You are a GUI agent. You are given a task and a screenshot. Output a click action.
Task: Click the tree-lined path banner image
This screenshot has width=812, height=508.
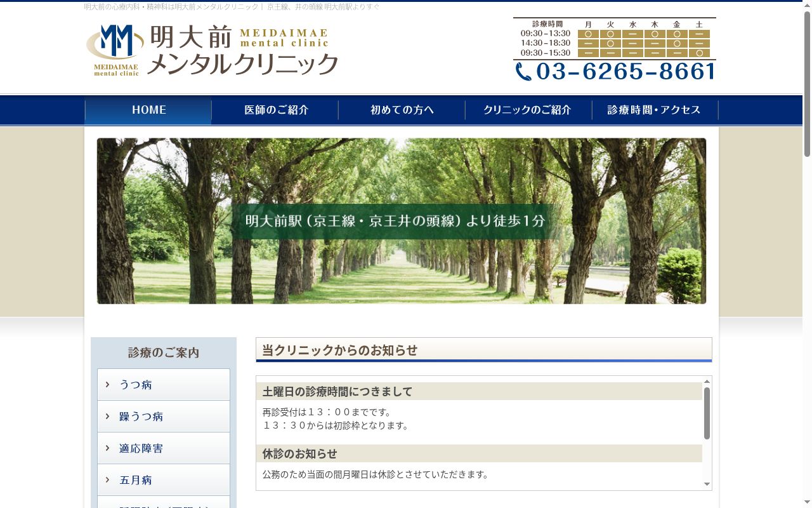402,221
